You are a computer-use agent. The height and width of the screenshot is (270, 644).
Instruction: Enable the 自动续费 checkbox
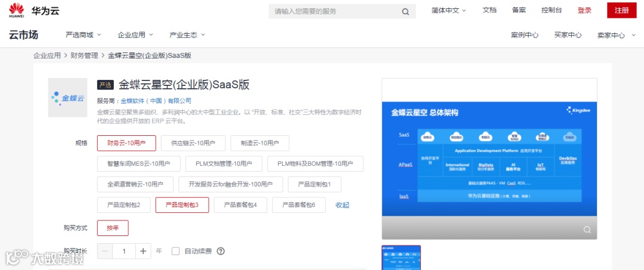tap(176, 251)
